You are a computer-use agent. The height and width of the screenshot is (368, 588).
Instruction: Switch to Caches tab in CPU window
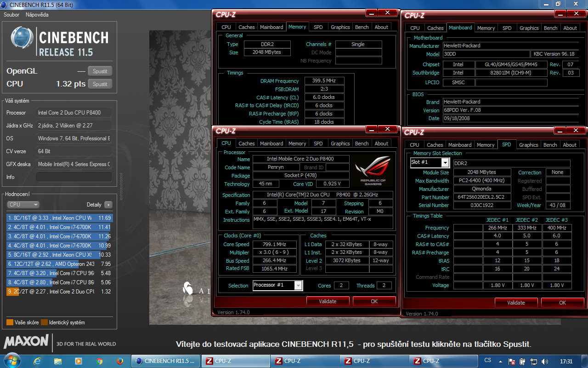click(x=247, y=144)
